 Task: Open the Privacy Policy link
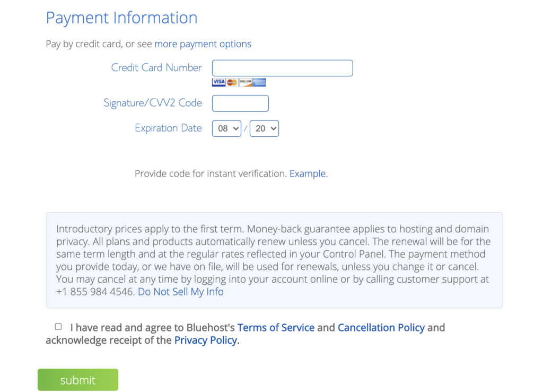[x=206, y=341]
